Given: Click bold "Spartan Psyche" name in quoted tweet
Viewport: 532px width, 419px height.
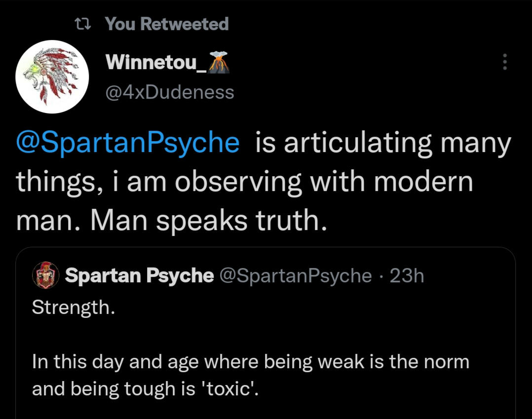Looking at the screenshot, I should coord(139,276).
